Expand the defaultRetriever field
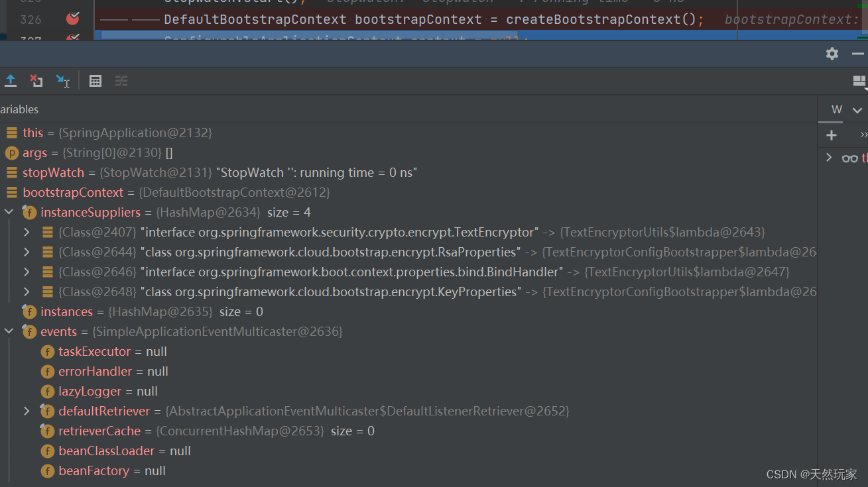 pos(27,411)
